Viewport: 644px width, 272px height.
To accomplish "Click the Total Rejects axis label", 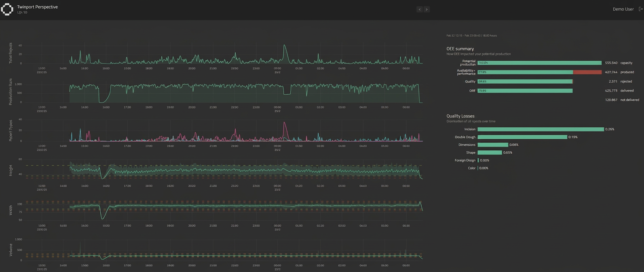I will point(11,53).
